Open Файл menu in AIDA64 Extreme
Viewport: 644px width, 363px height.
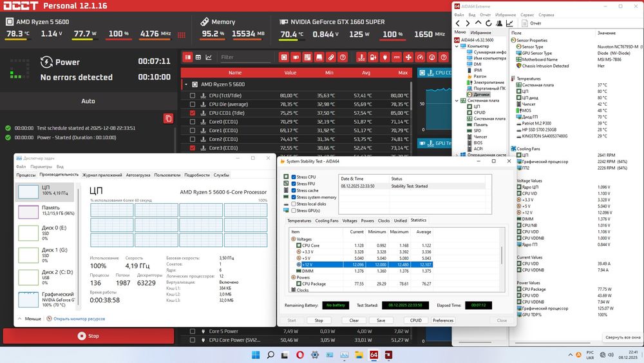click(459, 15)
